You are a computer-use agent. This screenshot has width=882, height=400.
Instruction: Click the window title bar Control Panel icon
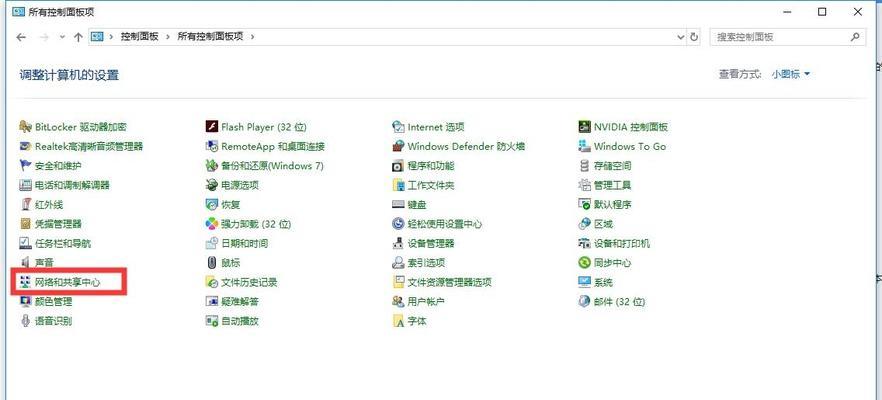tap(19, 12)
